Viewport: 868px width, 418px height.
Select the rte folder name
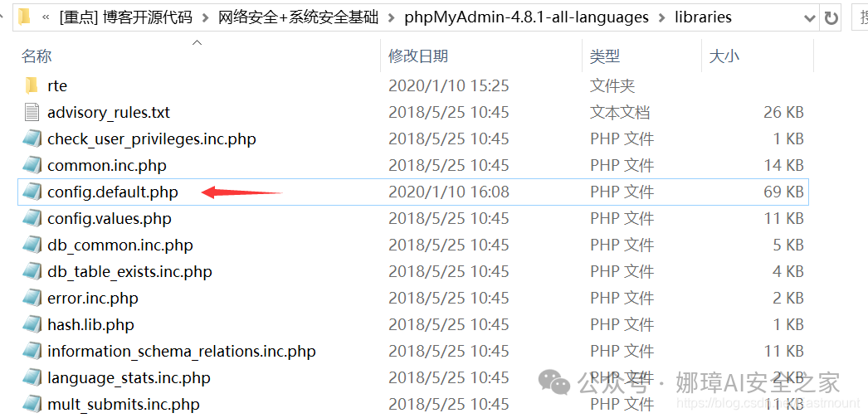coord(57,85)
